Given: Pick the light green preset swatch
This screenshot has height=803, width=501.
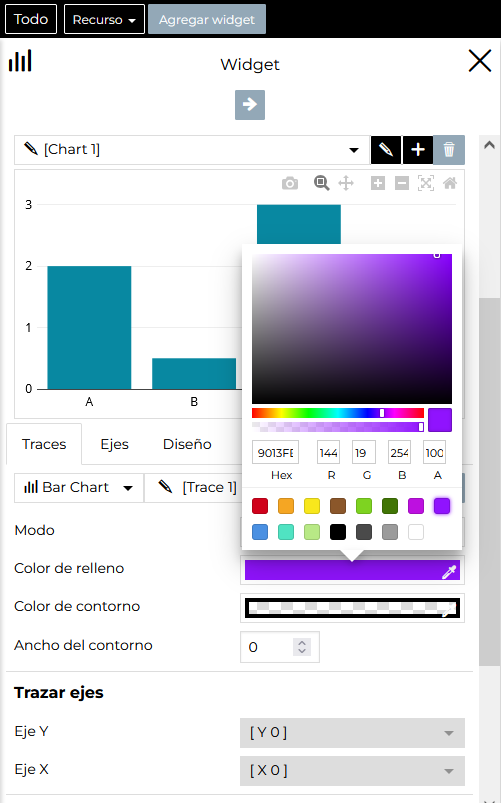Looking at the screenshot, I should pyautogui.click(x=364, y=506).
